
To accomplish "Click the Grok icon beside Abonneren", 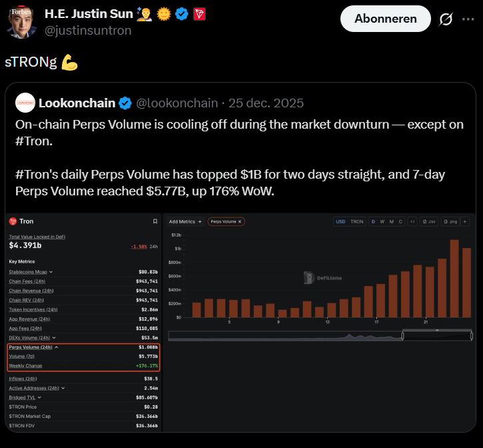I will coord(446,20).
